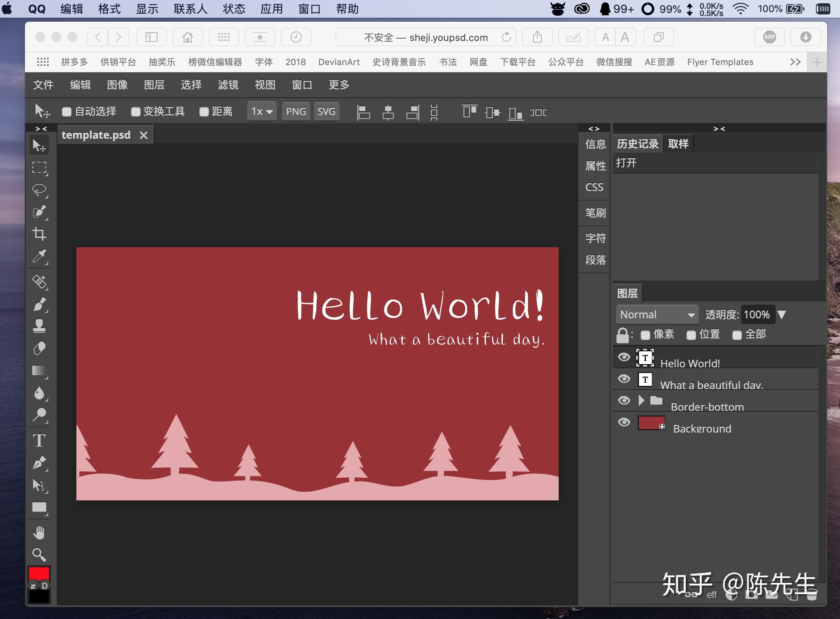
Task: Select the Healing Brush tool
Action: (39, 282)
